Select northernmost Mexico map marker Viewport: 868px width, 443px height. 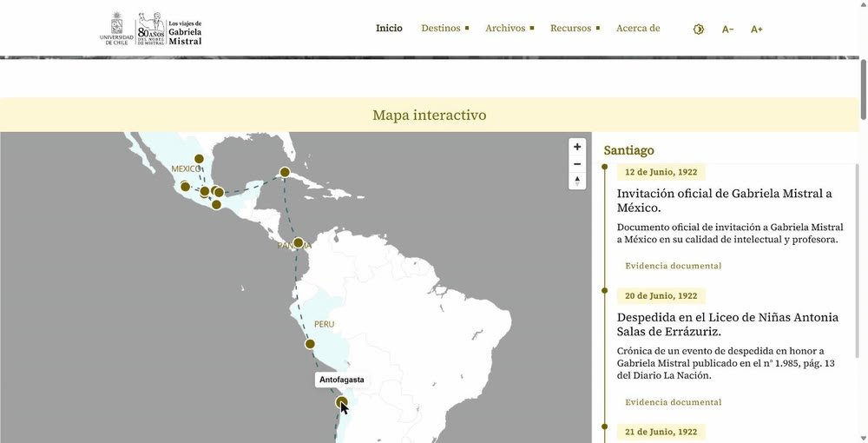199,159
